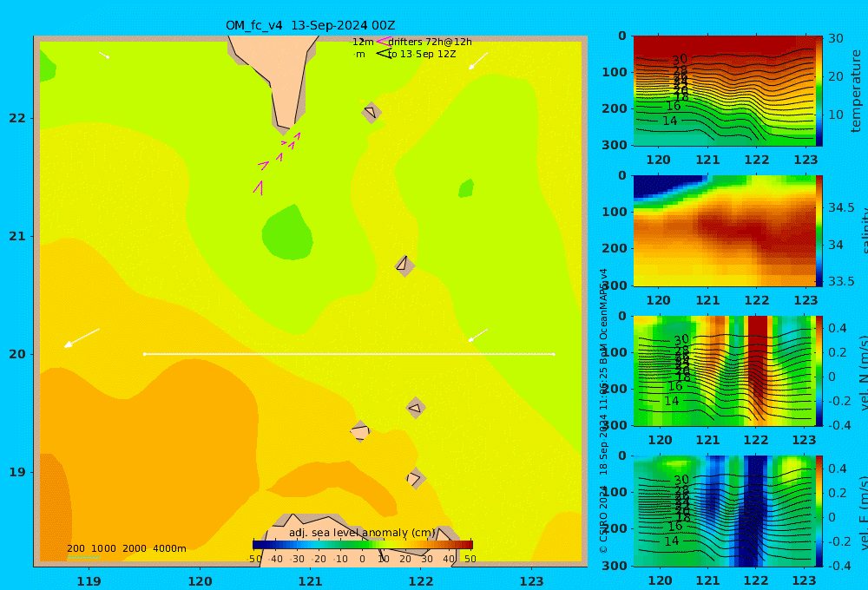This screenshot has width=868, height=590.
Task: Click the white current arrow near 122.5°E 20.1°N
Action: tap(478, 335)
